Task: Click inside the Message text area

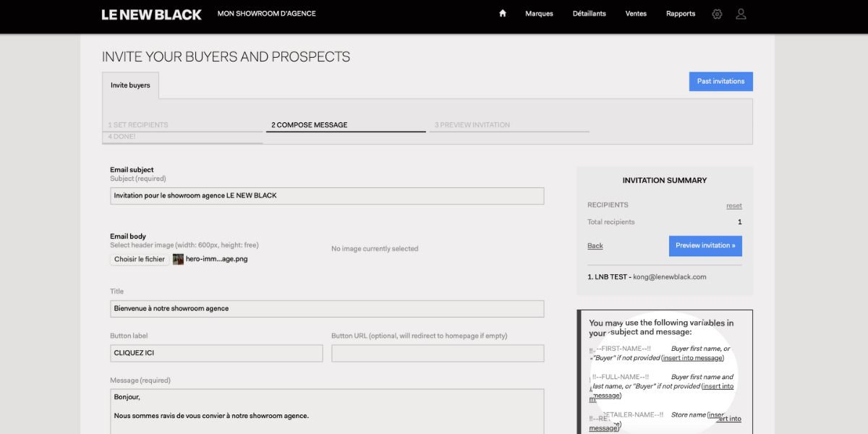Action: [x=327, y=412]
